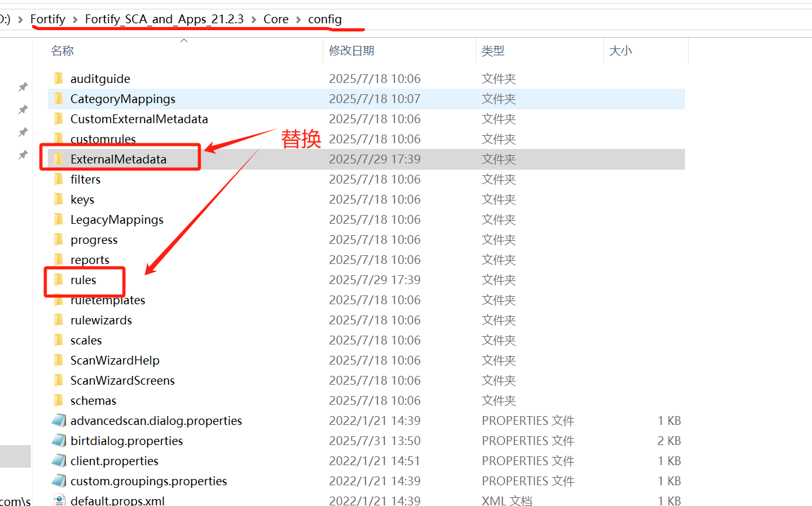Click the filters folder icon
This screenshot has width=812, height=506.
tap(58, 179)
